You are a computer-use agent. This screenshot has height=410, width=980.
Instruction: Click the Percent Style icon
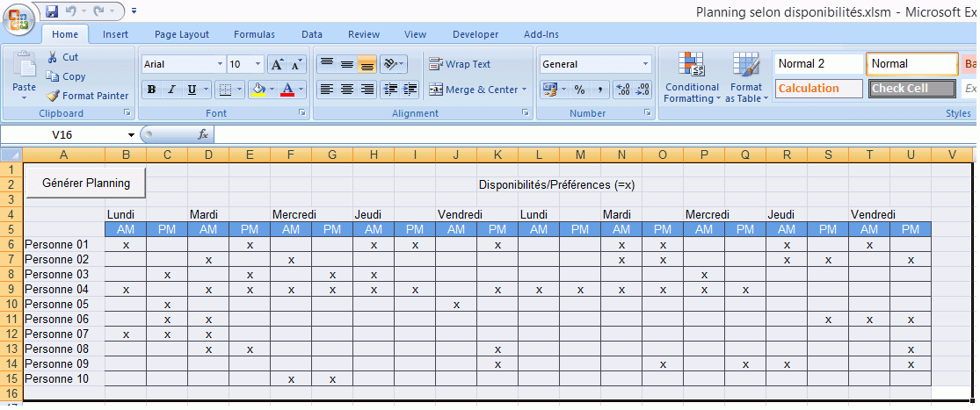[x=579, y=90]
